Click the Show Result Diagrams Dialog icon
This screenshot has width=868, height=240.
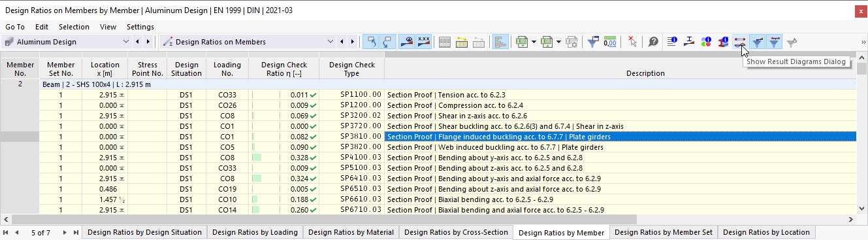(740, 42)
